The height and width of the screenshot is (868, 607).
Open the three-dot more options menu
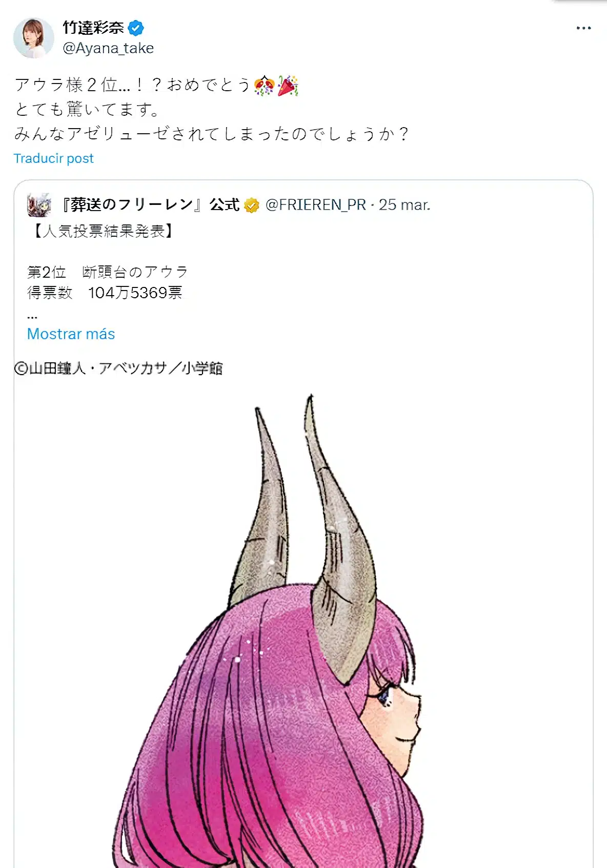(x=583, y=28)
